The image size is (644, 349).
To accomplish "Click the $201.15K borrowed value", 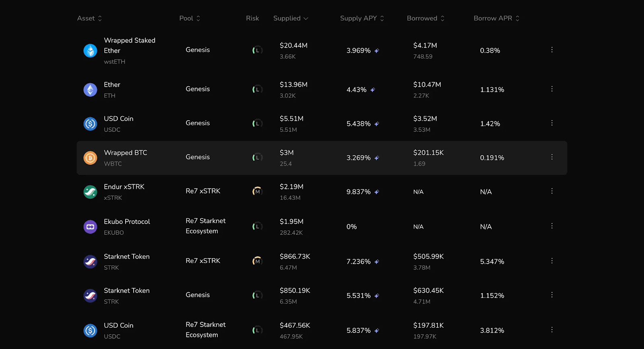I will (428, 153).
